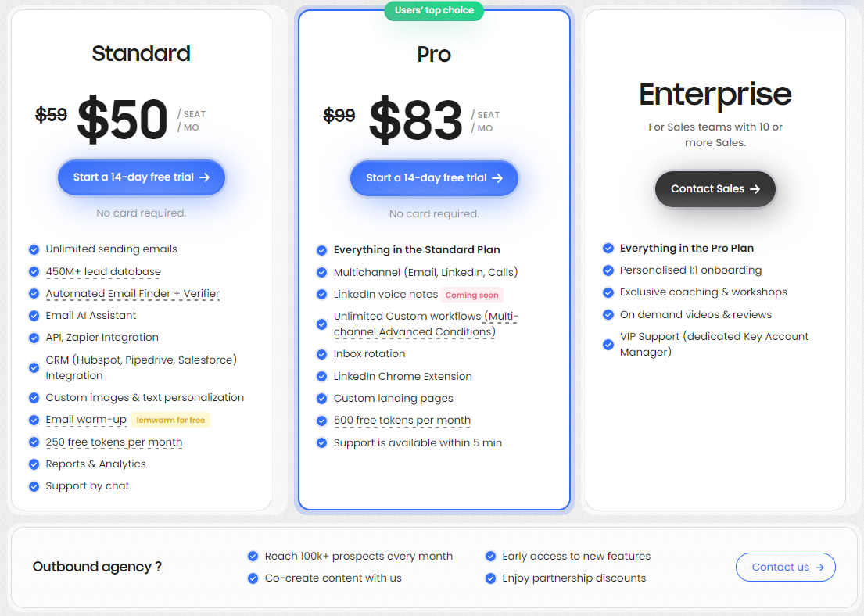Open the 450M+ lead database link
This screenshot has width=864, height=616.
point(102,271)
